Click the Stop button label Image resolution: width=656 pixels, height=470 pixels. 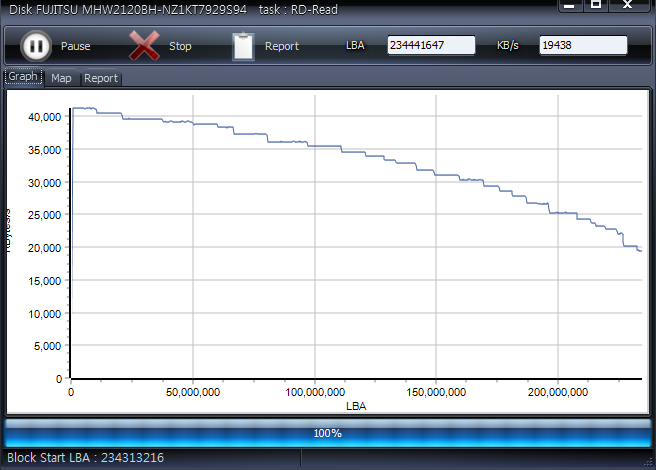click(180, 46)
